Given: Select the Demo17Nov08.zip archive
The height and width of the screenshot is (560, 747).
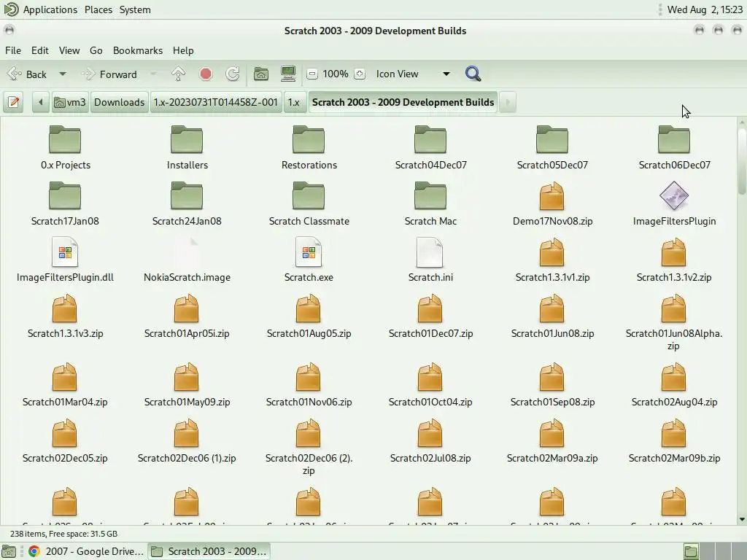Looking at the screenshot, I should 552,204.
